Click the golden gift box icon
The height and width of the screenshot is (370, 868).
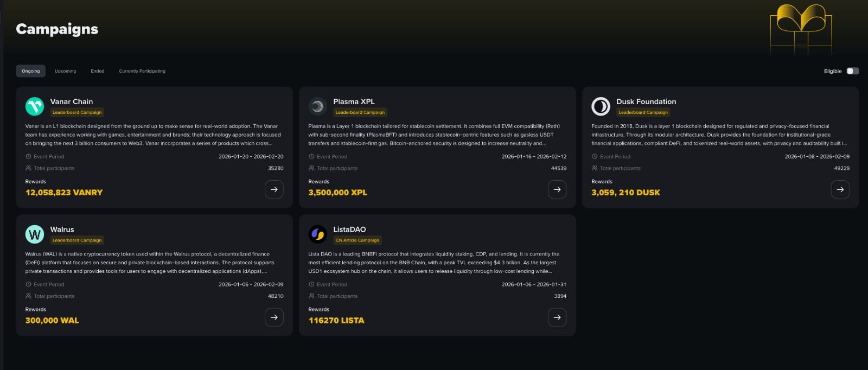coord(801,29)
